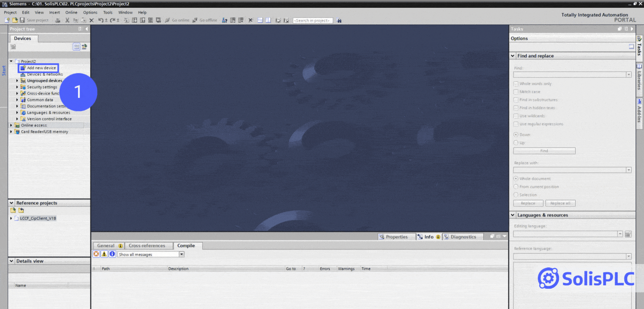Click the Go online toolbar icon
Image resolution: width=644 pixels, height=309 pixels.
click(x=167, y=20)
